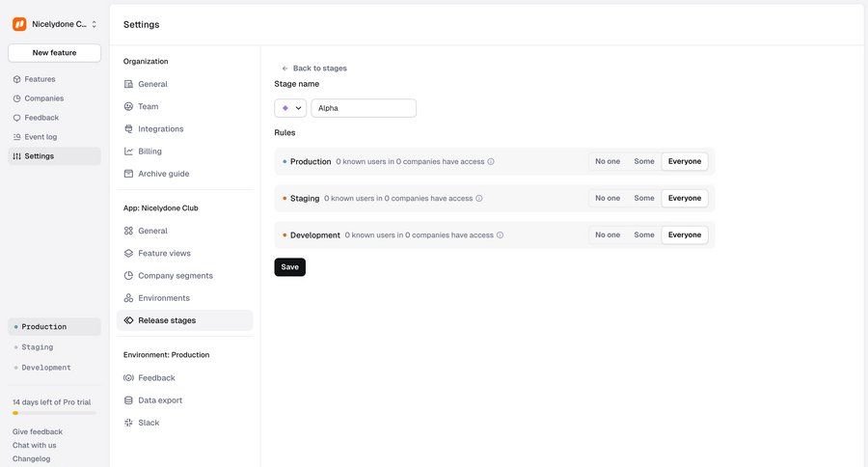Click the Companies pie chart icon
Screen dimensions: 868x467
16,98
